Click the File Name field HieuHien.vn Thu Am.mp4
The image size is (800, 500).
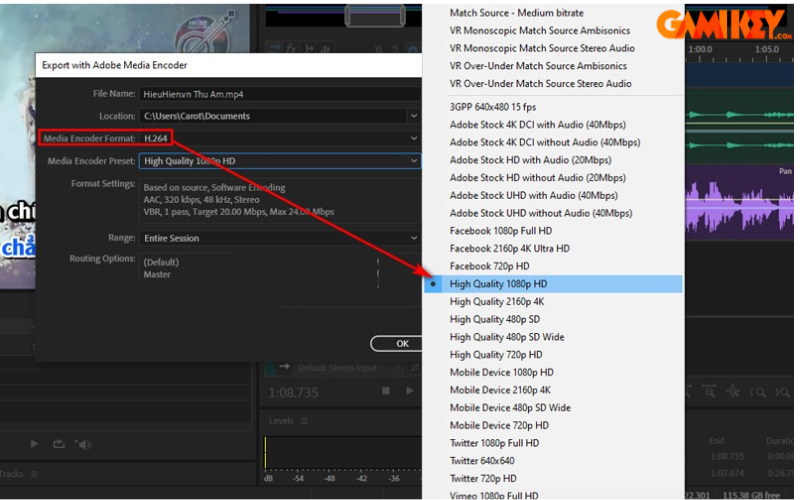[x=280, y=94]
